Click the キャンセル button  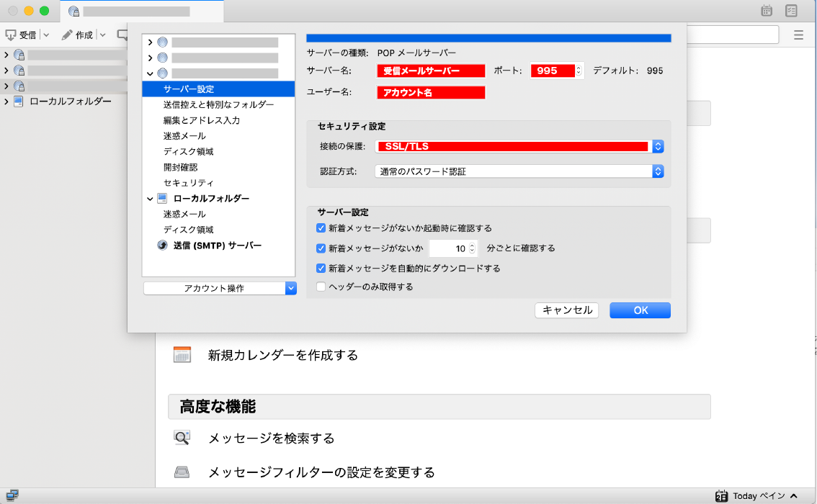tap(567, 310)
